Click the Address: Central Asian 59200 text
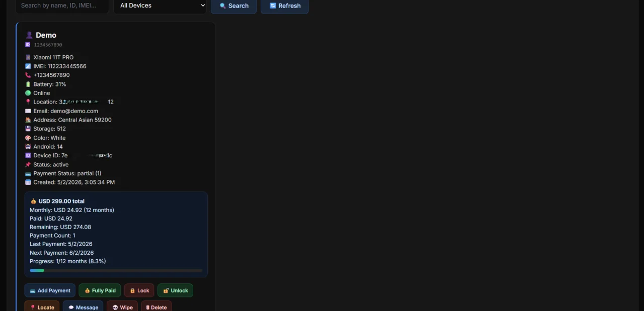The image size is (644, 311). tap(72, 120)
